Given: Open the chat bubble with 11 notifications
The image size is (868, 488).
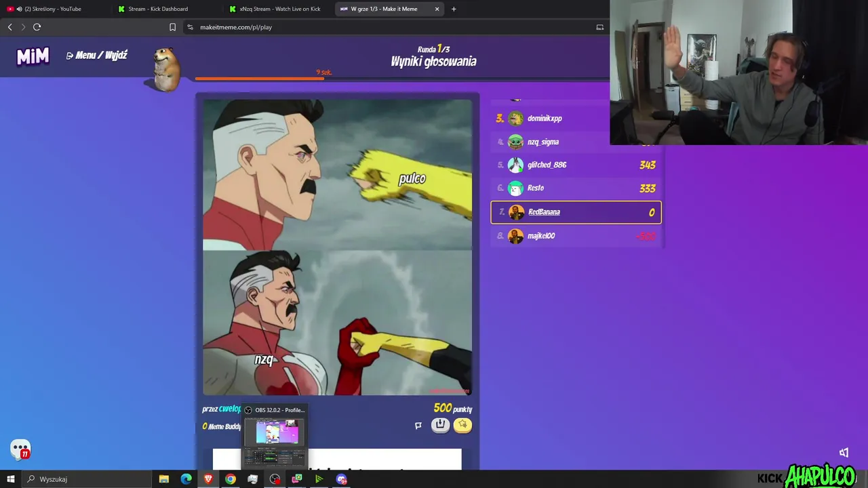Looking at the screenshot, I should click(20, 449).
